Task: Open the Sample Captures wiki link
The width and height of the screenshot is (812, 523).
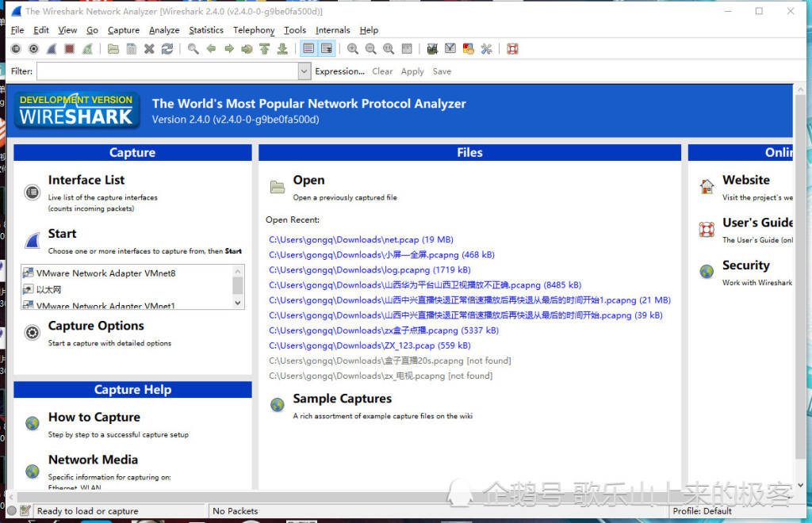Action: click(343, 399)
